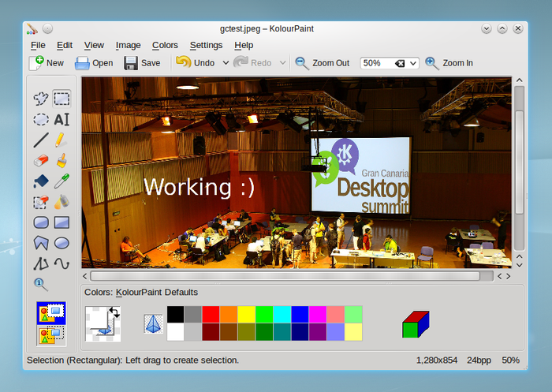Select the elliptical selection tool

point(41,119)
